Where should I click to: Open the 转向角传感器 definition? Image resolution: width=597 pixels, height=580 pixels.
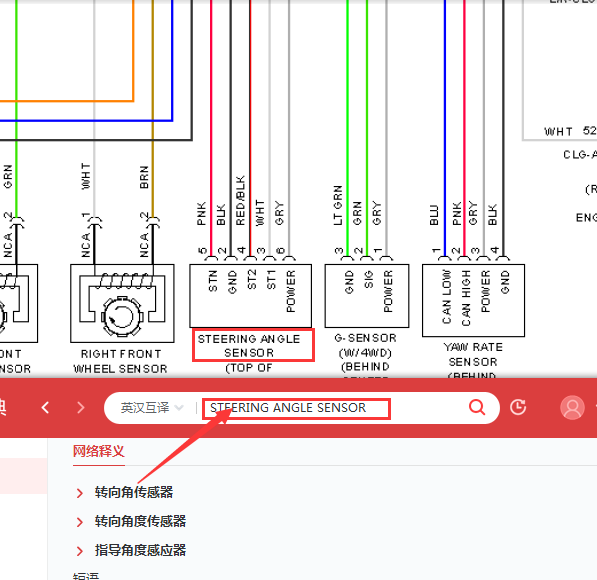point(134,492)
